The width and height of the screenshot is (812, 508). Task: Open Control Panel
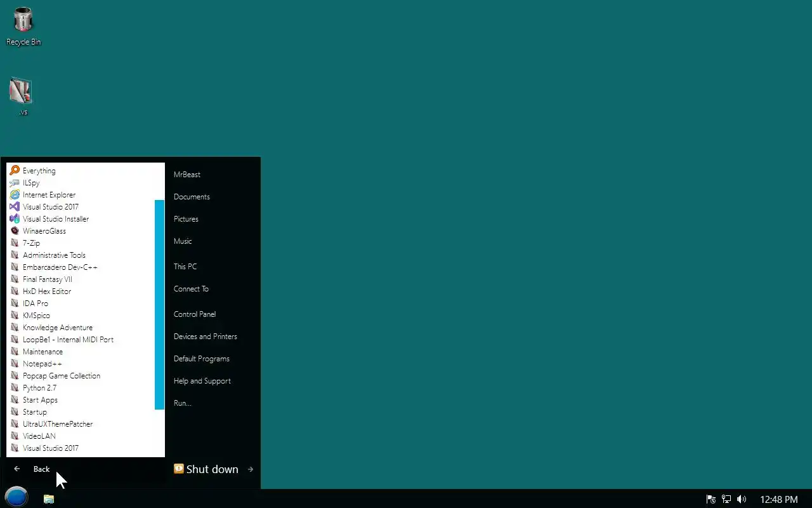[x=195, y=314]
